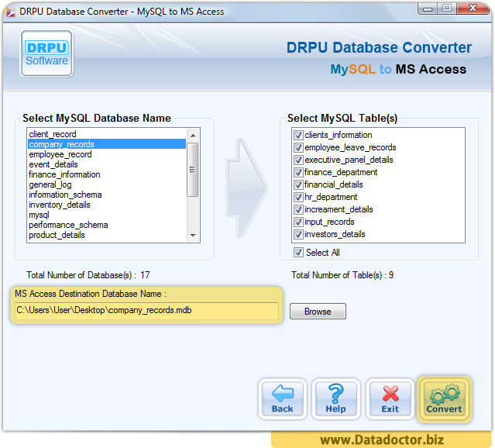
Task: Close the Database Converter window
Action: point(473,9)
